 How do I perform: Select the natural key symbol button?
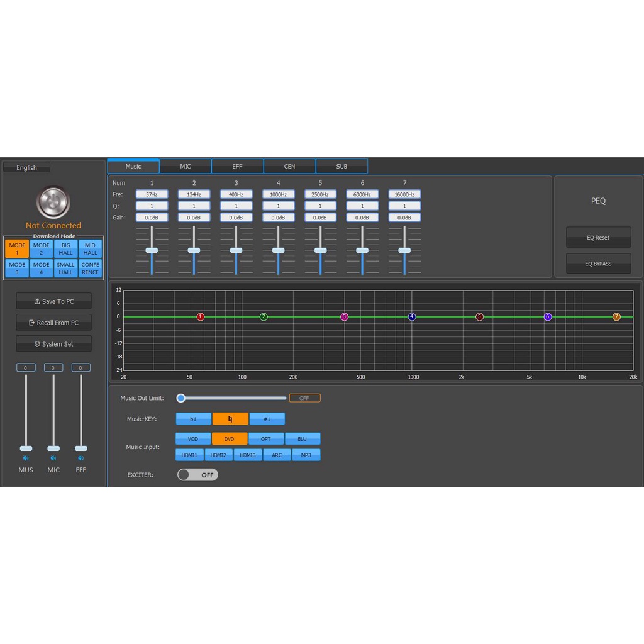click(x=230, y=419)
